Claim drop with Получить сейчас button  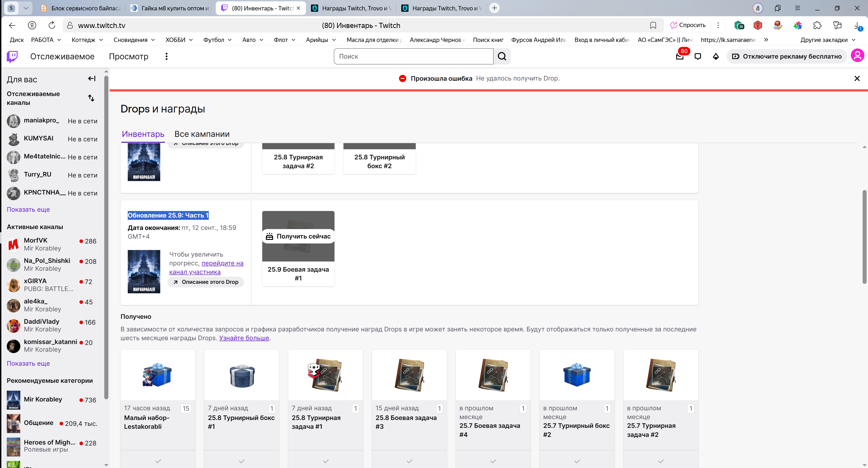298,236
